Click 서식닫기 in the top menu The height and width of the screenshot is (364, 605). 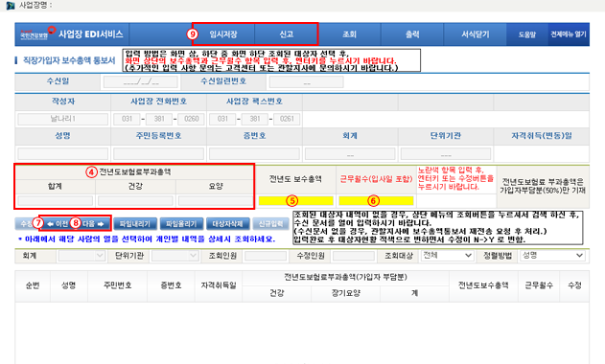tap(475, 34)
